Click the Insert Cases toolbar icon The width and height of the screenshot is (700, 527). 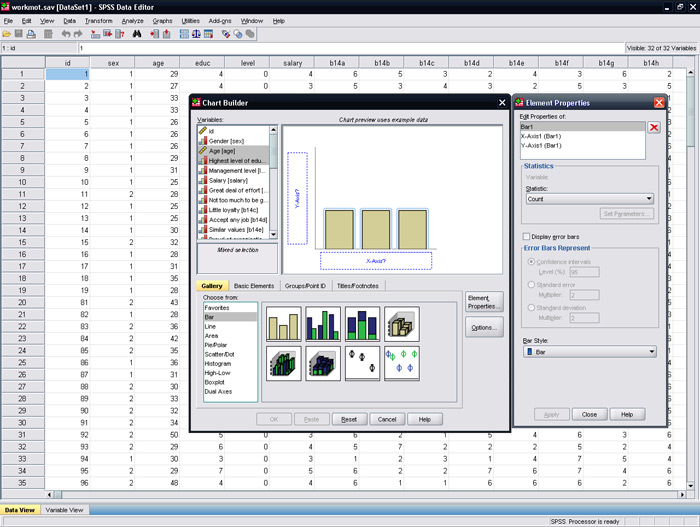pyautogui.click(x=154, y=34)
